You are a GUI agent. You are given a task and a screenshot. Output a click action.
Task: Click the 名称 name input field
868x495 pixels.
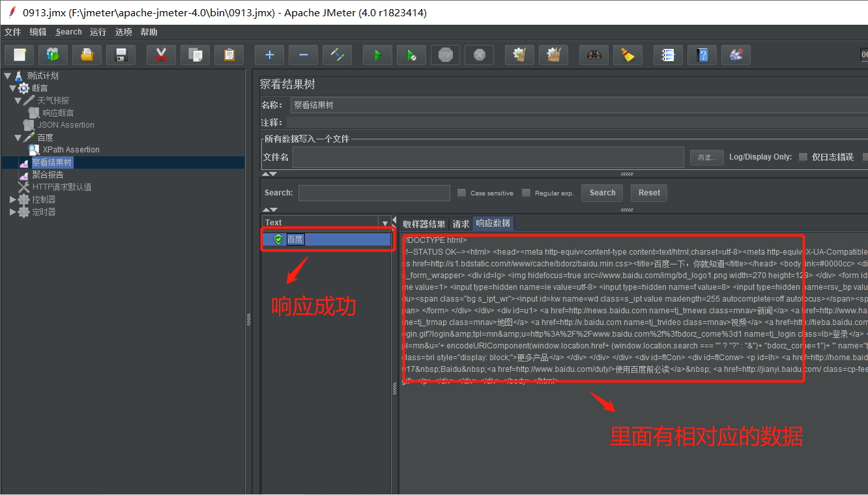tap(579, 105)
